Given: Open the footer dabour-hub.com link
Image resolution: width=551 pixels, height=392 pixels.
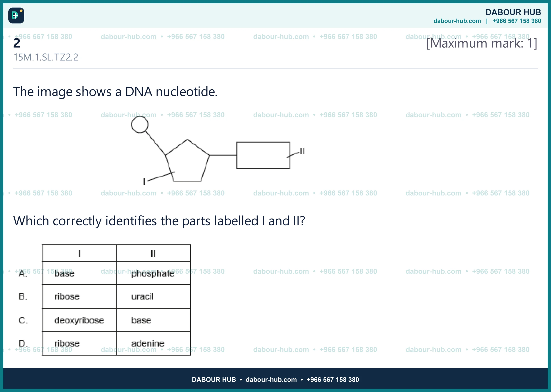Looking at the screenshot, I should tap(271, 380).
